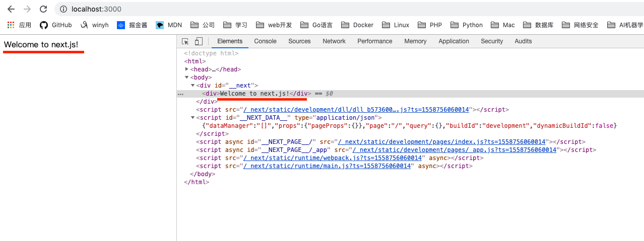Click the Welcome to next.js! page text
The height and width of the screenshot is (241, 644).
[x=41, y=45]
